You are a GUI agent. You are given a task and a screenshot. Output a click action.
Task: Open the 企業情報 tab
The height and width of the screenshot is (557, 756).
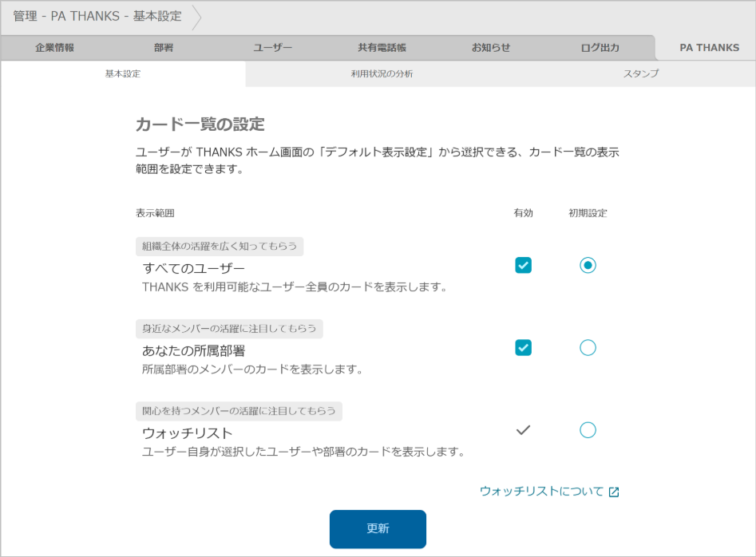54,48
